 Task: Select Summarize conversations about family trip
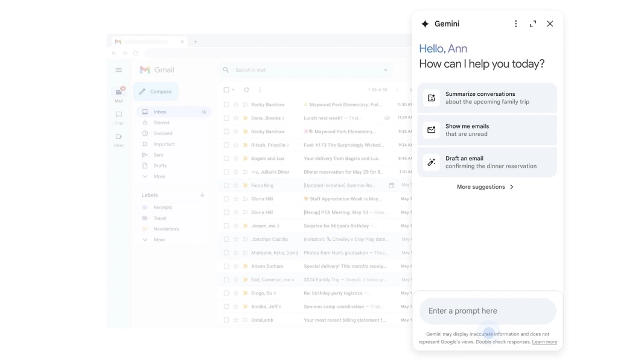487,98
